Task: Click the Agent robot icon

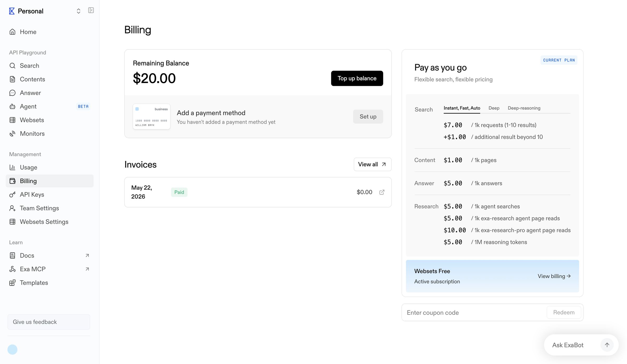Action: point(13,106)
